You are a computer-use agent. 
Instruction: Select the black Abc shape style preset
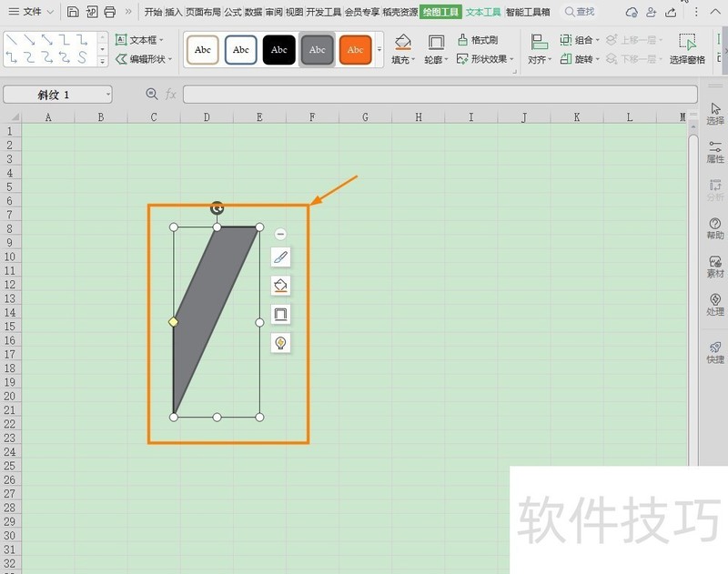[x=278, y=50]
